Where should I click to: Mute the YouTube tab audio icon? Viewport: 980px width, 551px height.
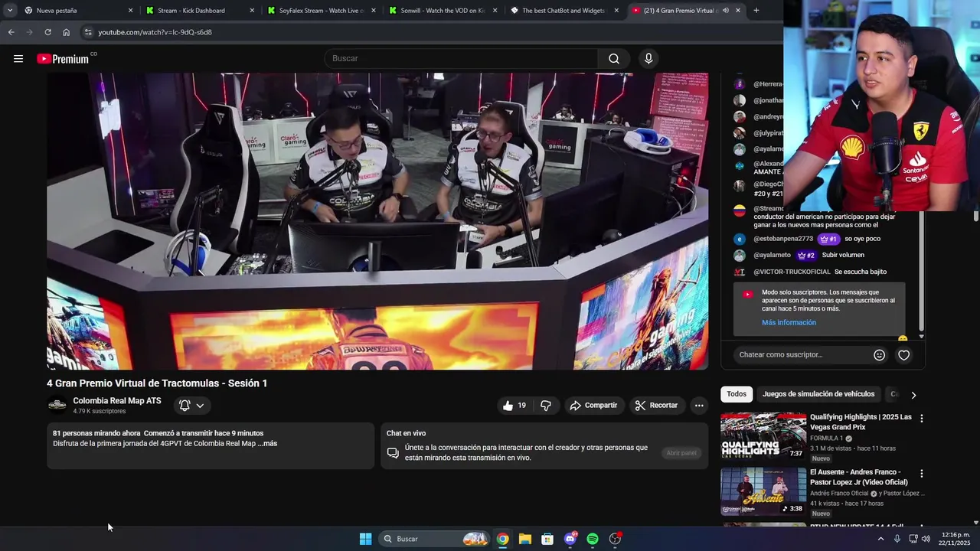click(x=725, y=11)
